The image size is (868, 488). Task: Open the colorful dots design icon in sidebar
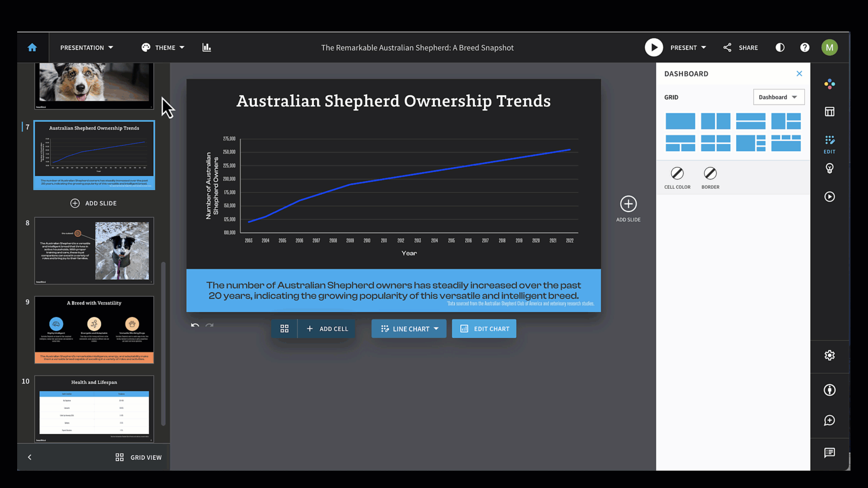click(x=830, y=84)
